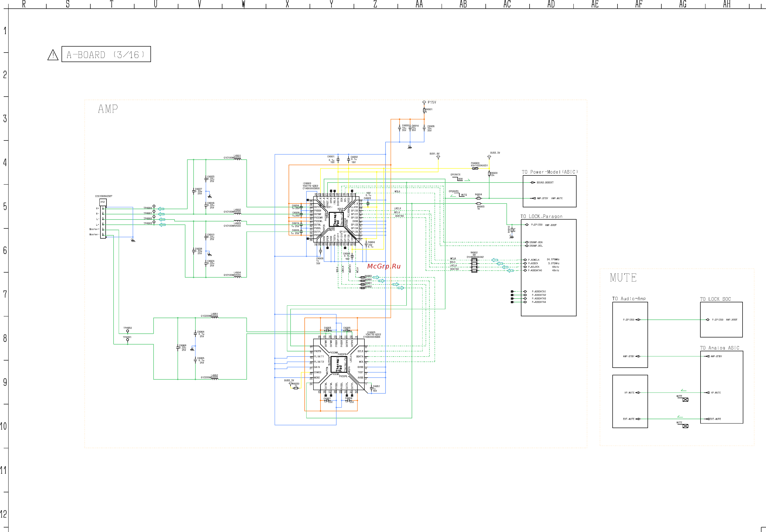Click capacitor C4938 label
The width and height of the screenshot is (766, 532).
pos(198,249)
